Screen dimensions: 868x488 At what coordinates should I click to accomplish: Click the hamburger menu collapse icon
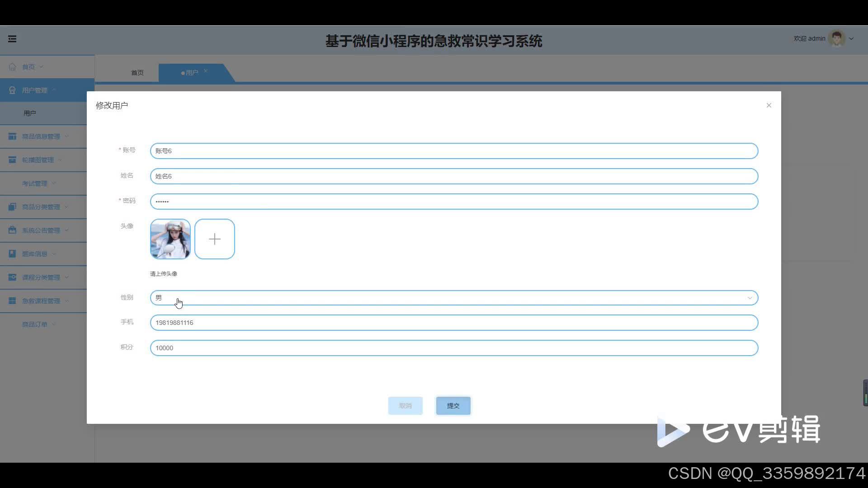tap(12, 39)
